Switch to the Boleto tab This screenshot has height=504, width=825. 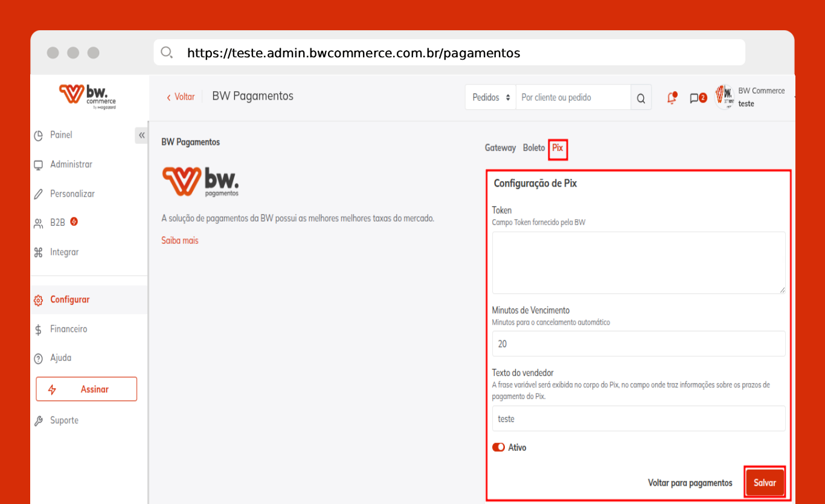(x=534, y=148)
